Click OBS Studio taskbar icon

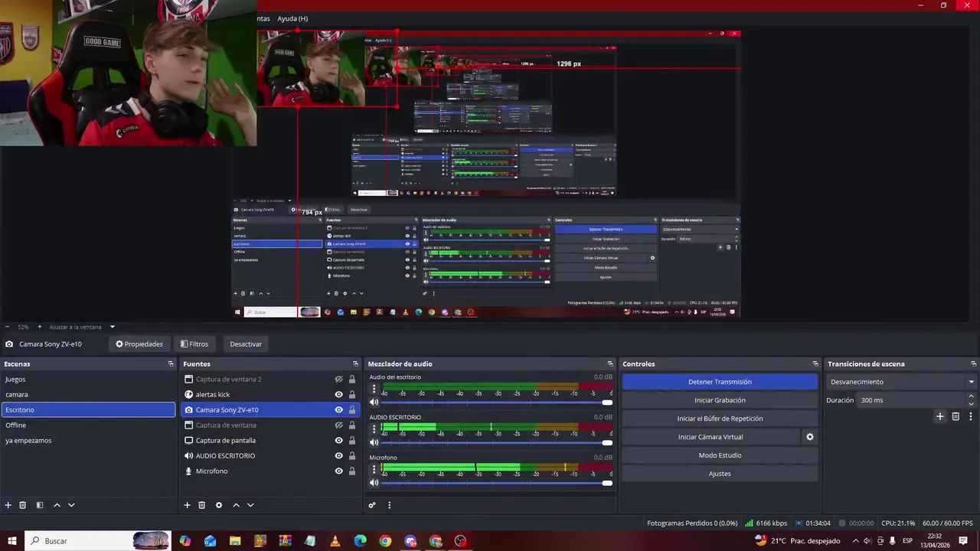tap(460, 541)
